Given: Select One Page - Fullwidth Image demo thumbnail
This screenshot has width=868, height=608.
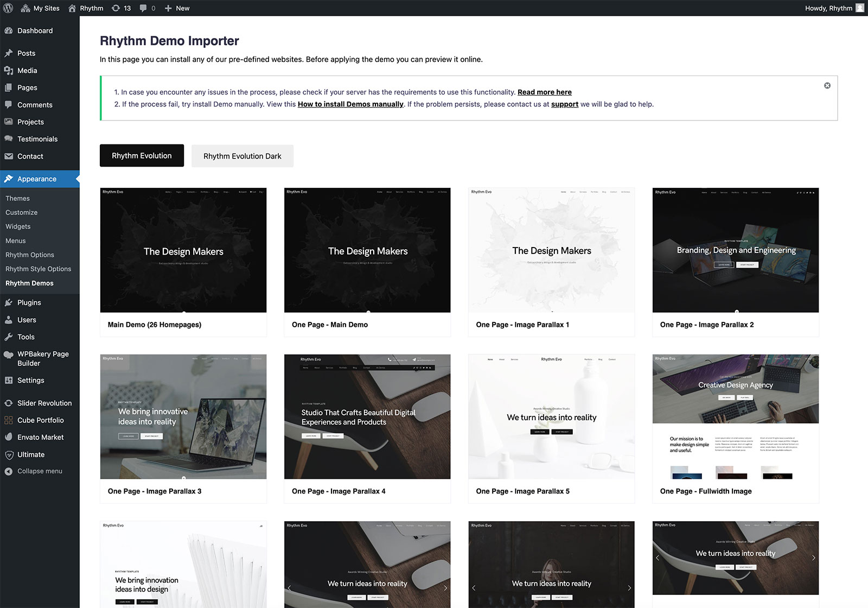Looking at the screenshot, I should [735, 416].
